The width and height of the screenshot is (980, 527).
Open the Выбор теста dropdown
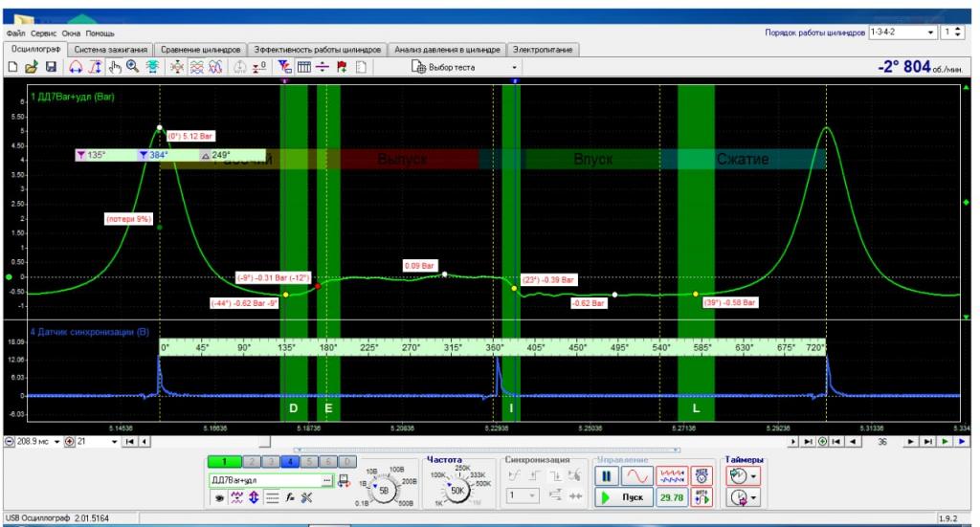[464, 67]
